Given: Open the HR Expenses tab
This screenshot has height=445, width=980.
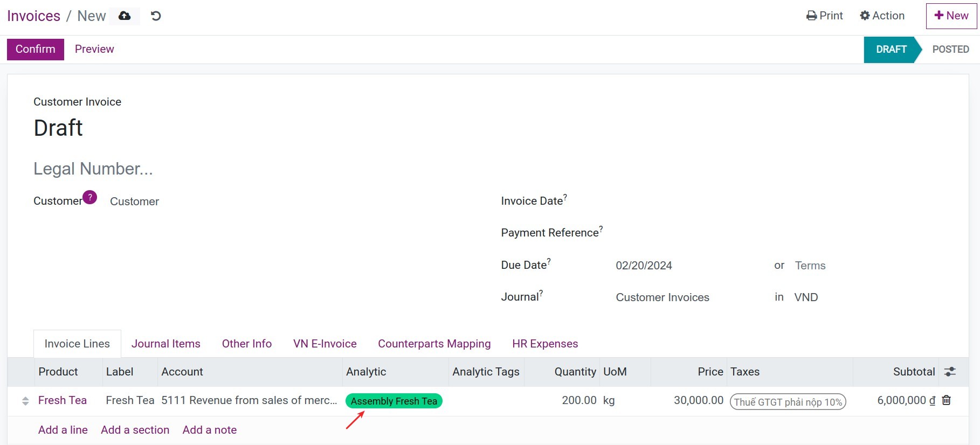Looking at the screenshot, I should [545, 344].
